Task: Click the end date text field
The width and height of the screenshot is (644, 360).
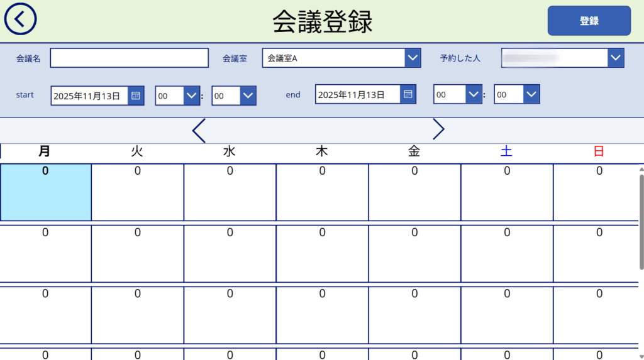Action: pos(357,94)
